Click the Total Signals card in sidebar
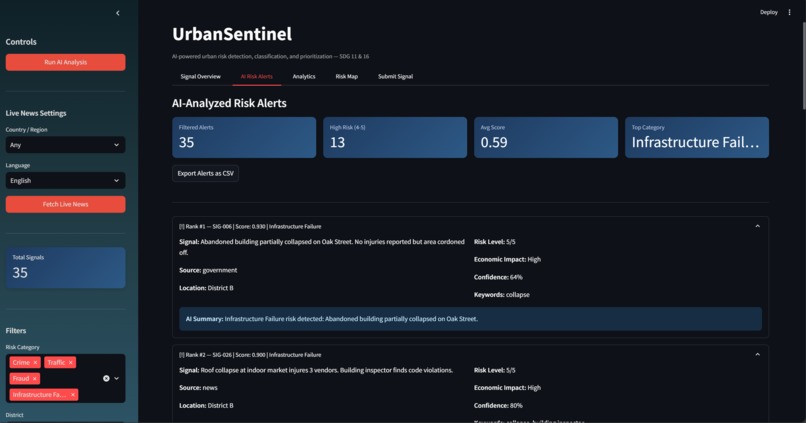The width and height of the screenshot is (806, 423). coord(65,268)
